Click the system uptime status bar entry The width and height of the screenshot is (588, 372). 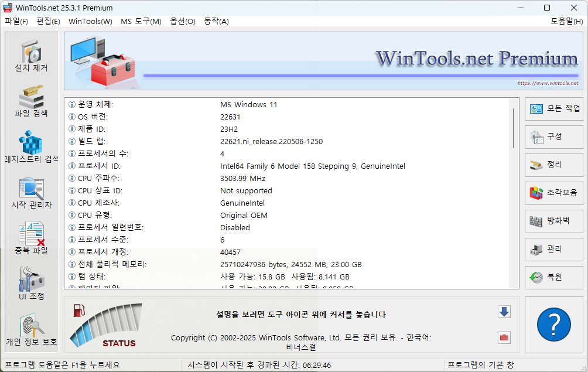pyautogui.click(x=259, y=365)
